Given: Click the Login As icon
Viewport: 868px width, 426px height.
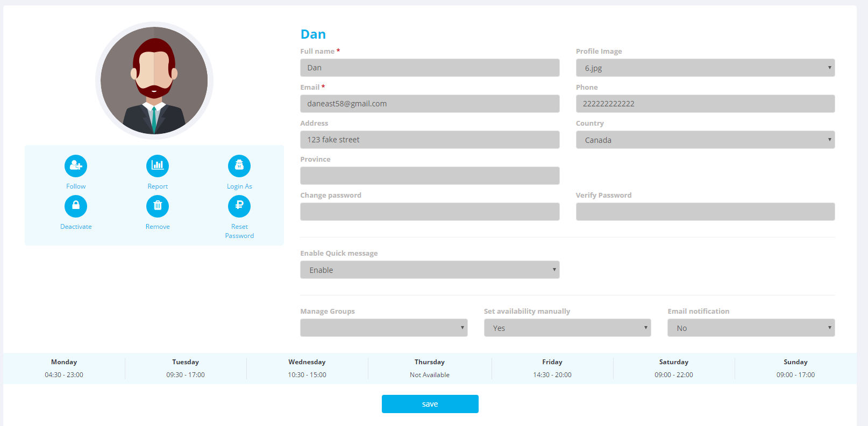Looking at the screenshot, I should 239,165.
